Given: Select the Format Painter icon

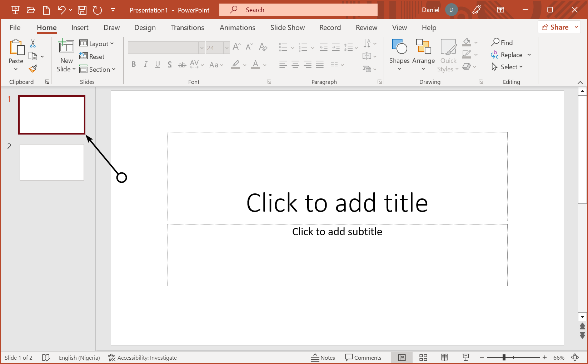Looking at the screenshot, I should click(33, 68).
